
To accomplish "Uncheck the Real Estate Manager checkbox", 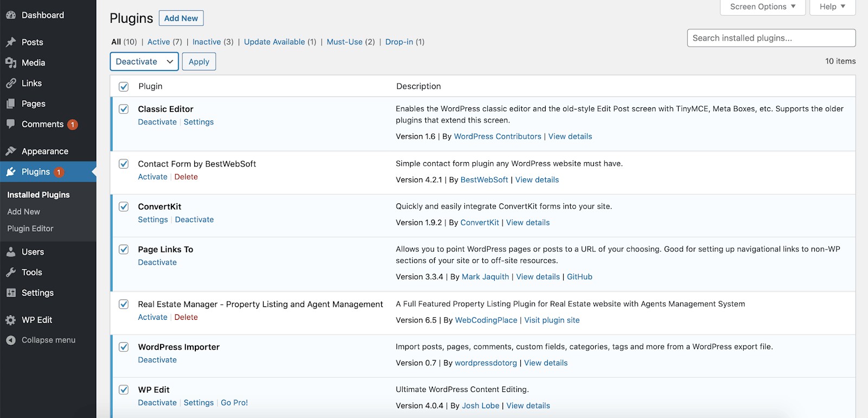I will (x=124, y=304).
